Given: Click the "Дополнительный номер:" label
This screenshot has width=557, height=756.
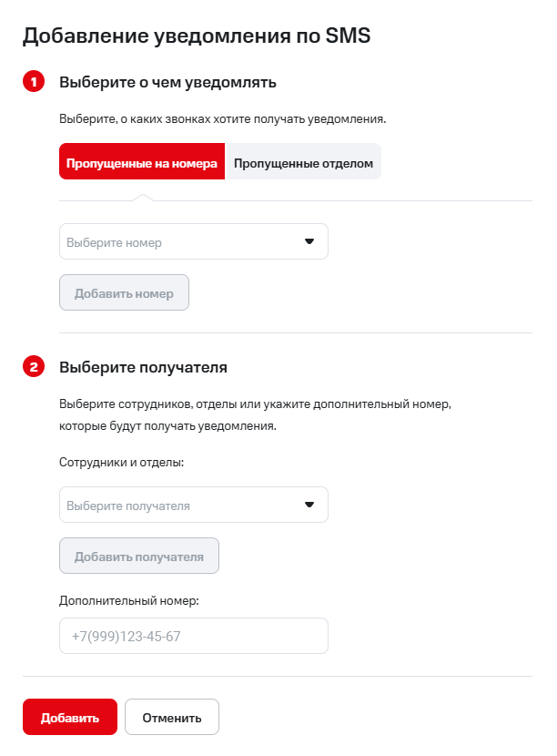Looking at the screenshot, I should [x=128, y=600].
